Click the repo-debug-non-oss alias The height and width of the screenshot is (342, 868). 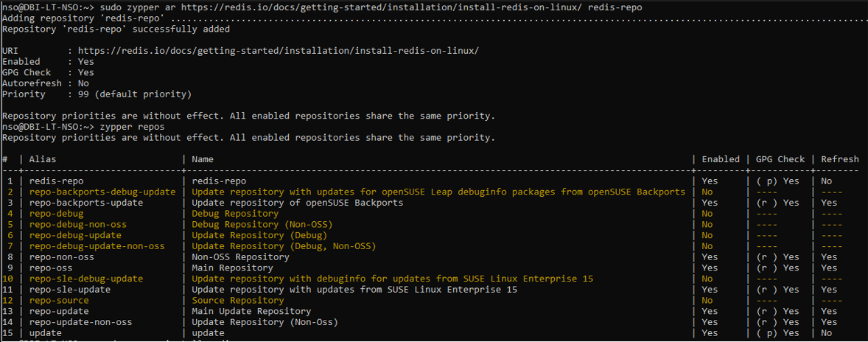(77, 224)
